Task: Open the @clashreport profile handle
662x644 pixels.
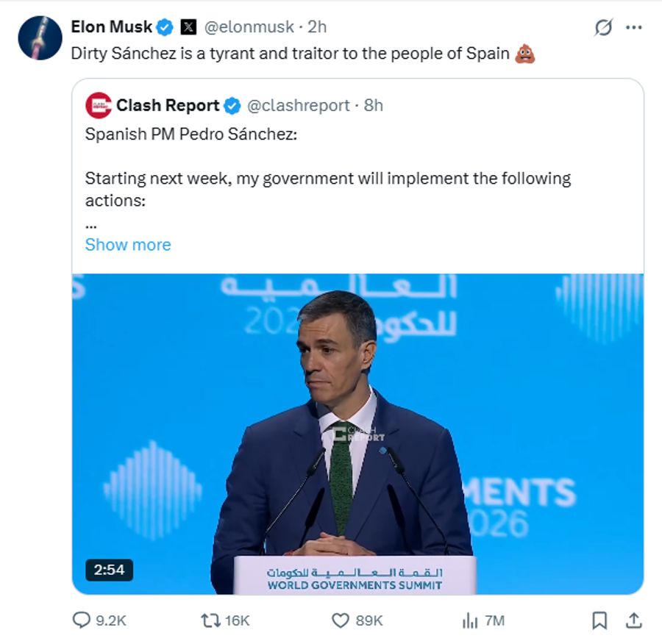Action: [x=297, y=105]
